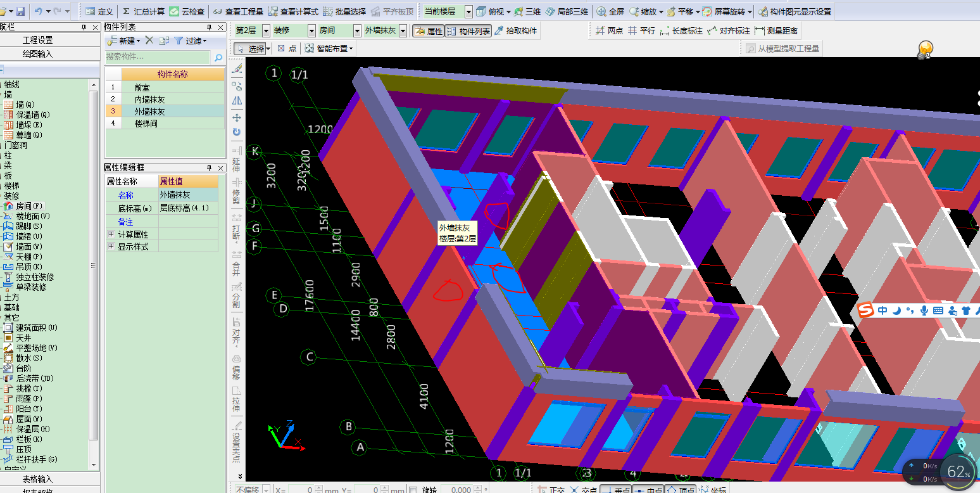The width and height of the screenshot is (980, 493).
Task: Click the 长度标注 length dimension tool
Action: [x=681, y=30]
